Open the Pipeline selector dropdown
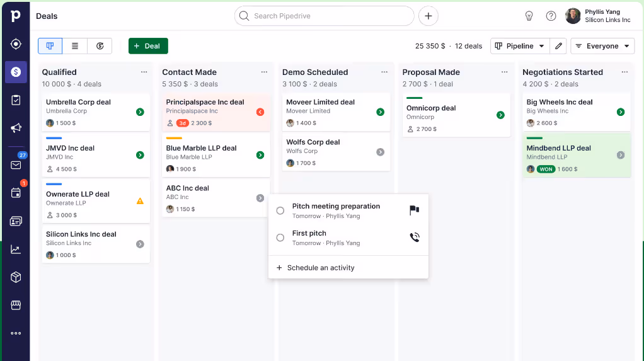 [x=520, y=46]
